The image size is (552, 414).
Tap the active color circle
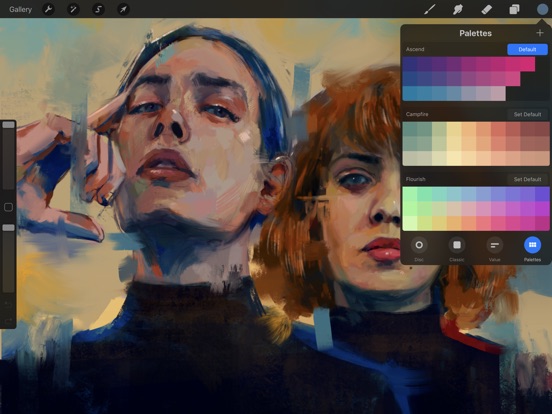(542, 9)
